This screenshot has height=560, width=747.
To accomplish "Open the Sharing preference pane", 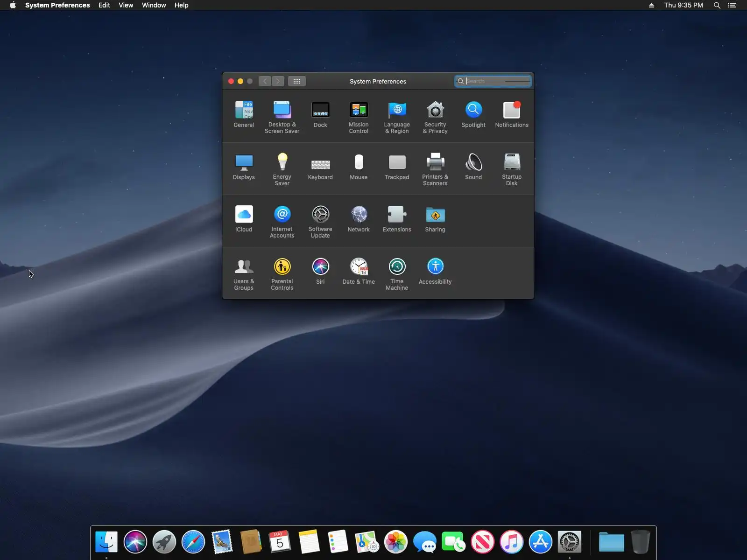I will pyautogui.click(x=435, y=219).
